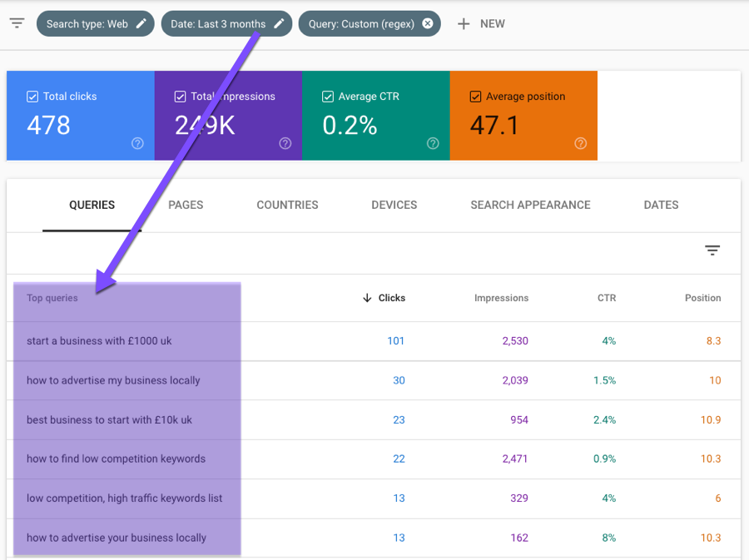Viewport: 749px width, 560px height.
Task: Add a new filter with + NEW
Action: tap(481, 24)
